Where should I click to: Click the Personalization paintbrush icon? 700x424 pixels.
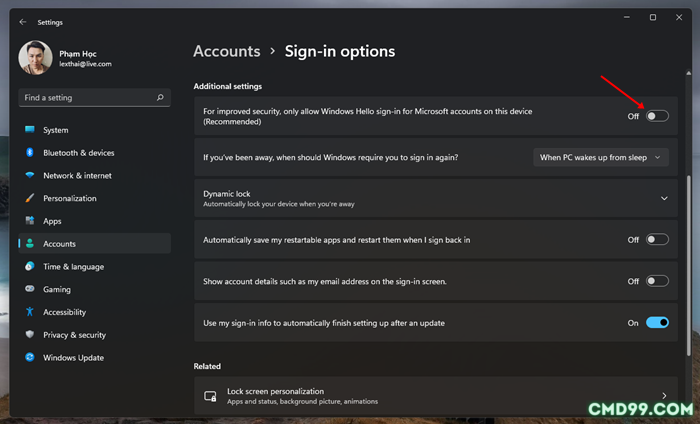(30, 198)
